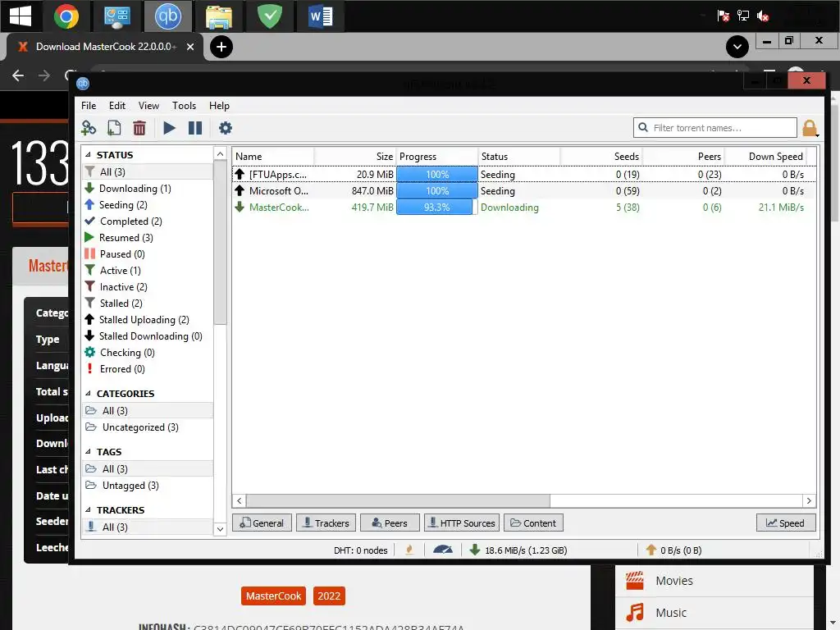Click the lock UI icon
The height and width of the screenshot is (630, 840).
point(810,128)
